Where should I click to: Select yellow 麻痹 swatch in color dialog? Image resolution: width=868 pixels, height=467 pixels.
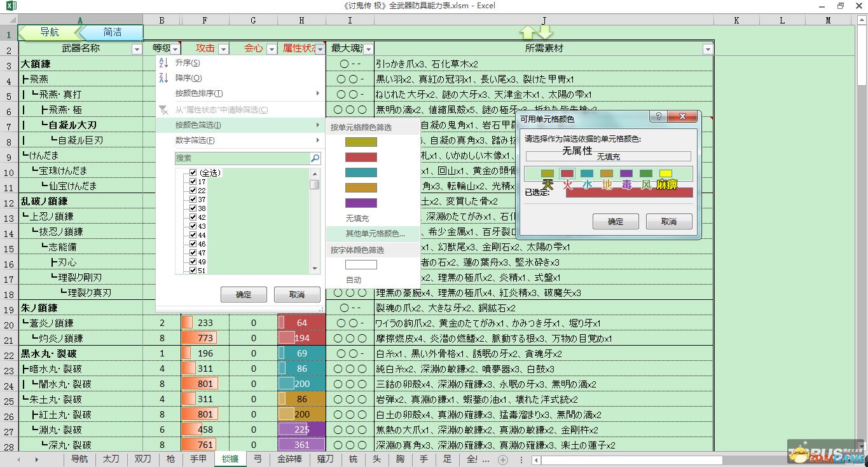pos(666,173)
